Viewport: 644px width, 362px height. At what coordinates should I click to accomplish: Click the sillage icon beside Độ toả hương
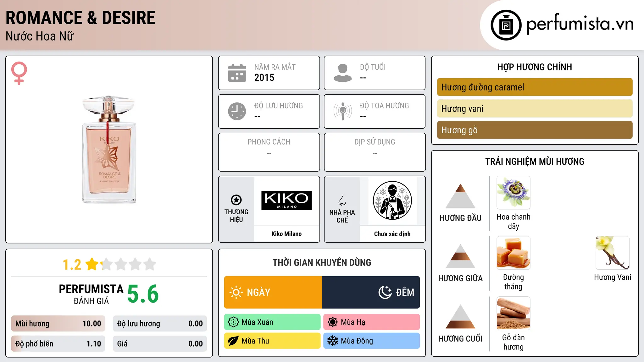click(343, 111)
